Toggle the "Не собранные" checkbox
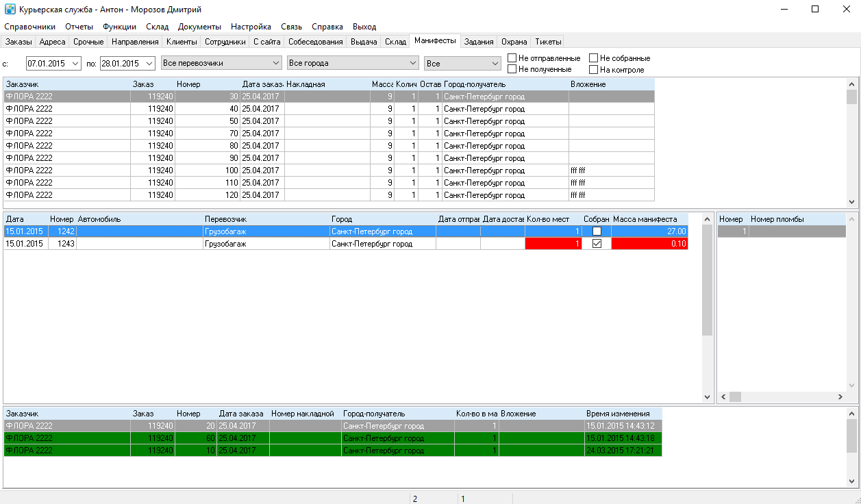The width and height of the screenshot is (861, 504). 594,58
